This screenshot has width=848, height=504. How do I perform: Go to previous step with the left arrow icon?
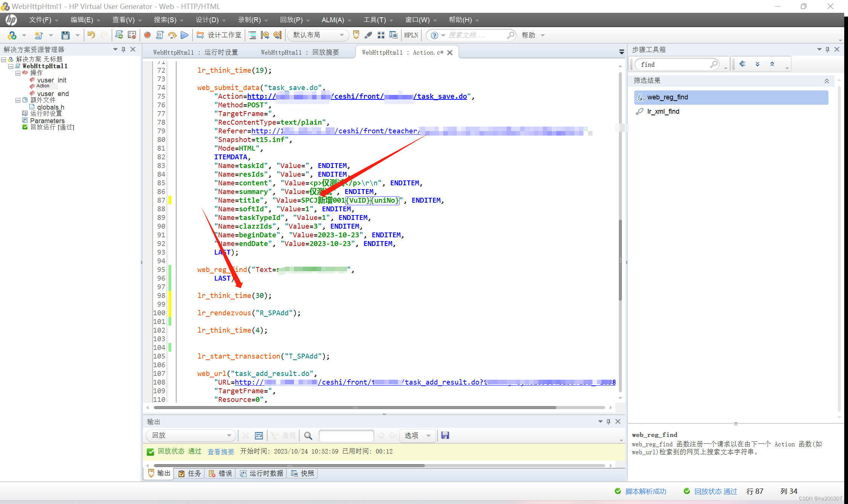742,64
